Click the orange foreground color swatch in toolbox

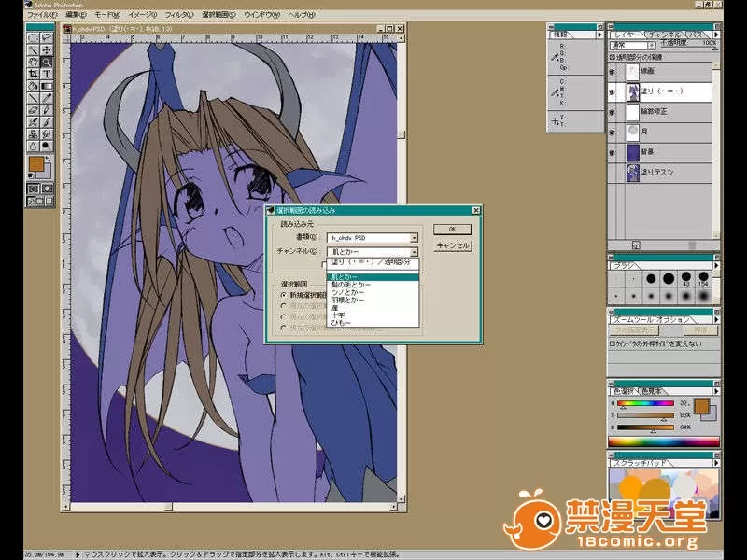point(36,163)
